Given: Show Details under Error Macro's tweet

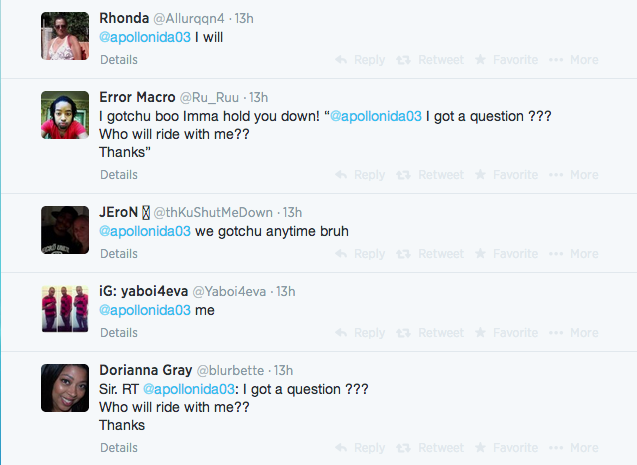Looking at the screenshot, I should (119, 175).
